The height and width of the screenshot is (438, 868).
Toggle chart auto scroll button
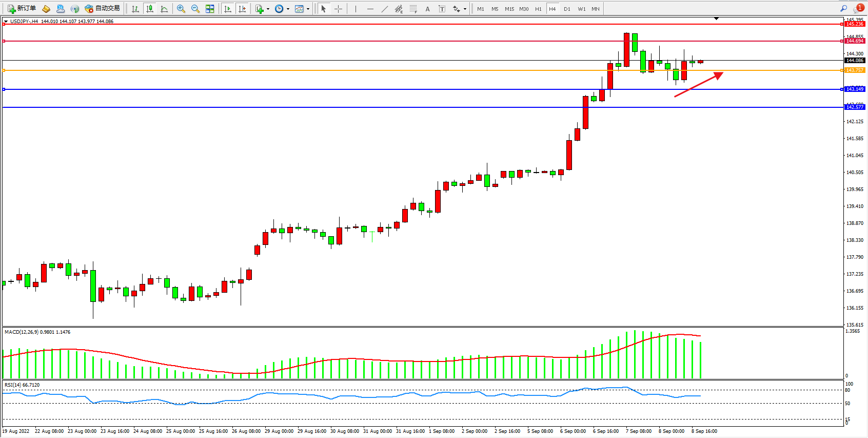228,9
